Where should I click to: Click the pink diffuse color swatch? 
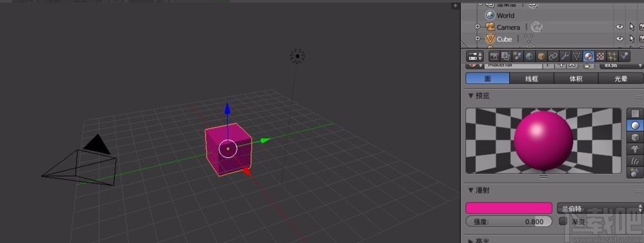(x=509, y=208)
